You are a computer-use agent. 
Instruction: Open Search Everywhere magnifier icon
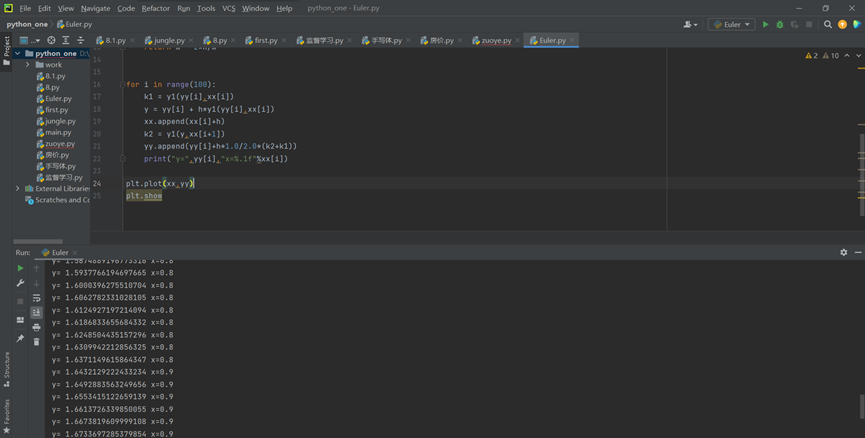point(827,24)
